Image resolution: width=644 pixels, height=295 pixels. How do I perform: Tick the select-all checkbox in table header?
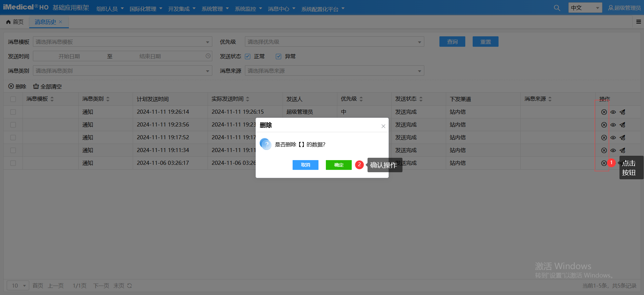(x=13, y=99)
